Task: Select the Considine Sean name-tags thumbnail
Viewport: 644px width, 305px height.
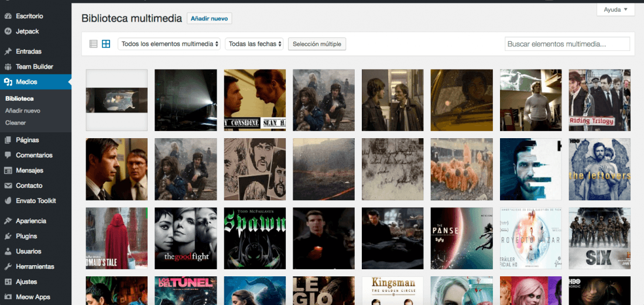Action: point(255,100)
